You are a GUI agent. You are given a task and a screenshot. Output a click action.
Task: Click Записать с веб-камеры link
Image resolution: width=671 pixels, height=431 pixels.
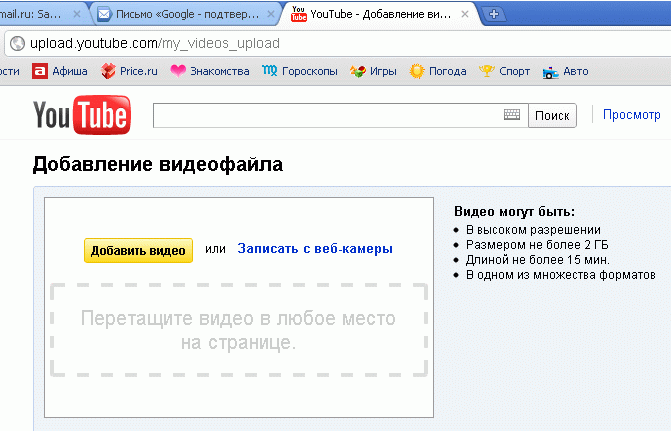315,249
